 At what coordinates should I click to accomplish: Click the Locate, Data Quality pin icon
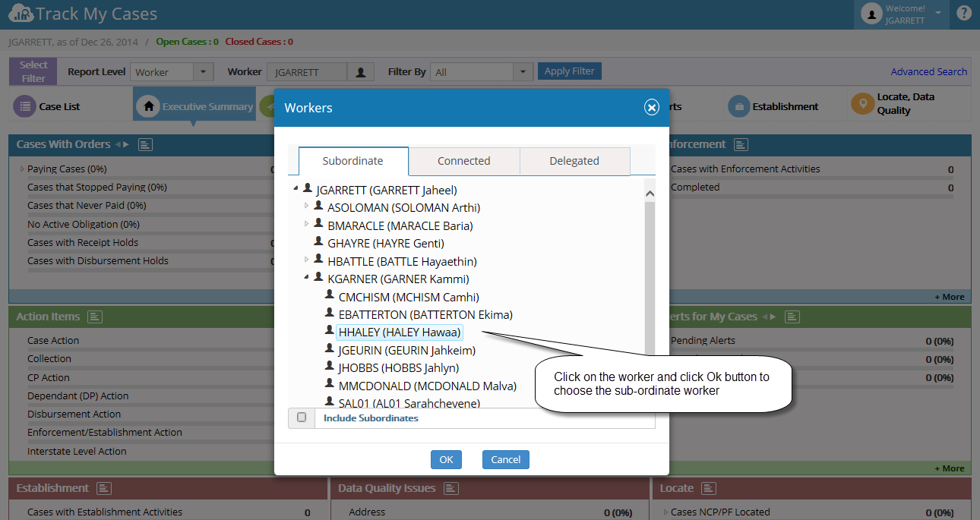[862, 103]
